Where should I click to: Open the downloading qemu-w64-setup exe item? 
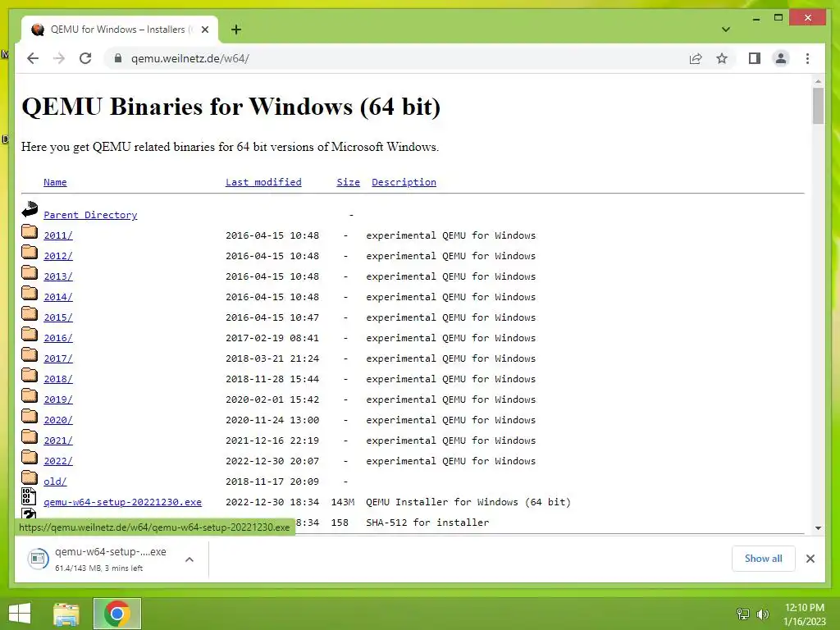[99, 559]
